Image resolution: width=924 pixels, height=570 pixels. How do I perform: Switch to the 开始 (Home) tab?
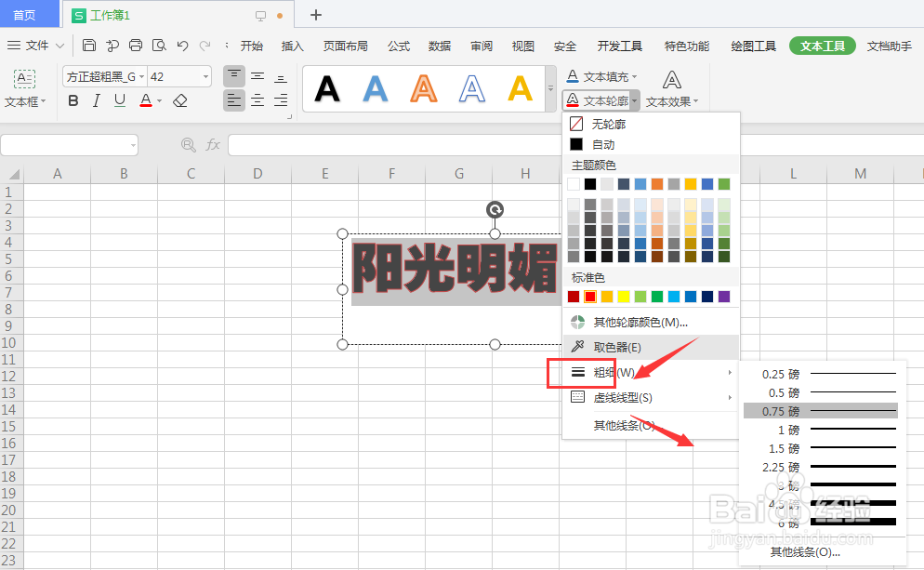coord(252,46)
